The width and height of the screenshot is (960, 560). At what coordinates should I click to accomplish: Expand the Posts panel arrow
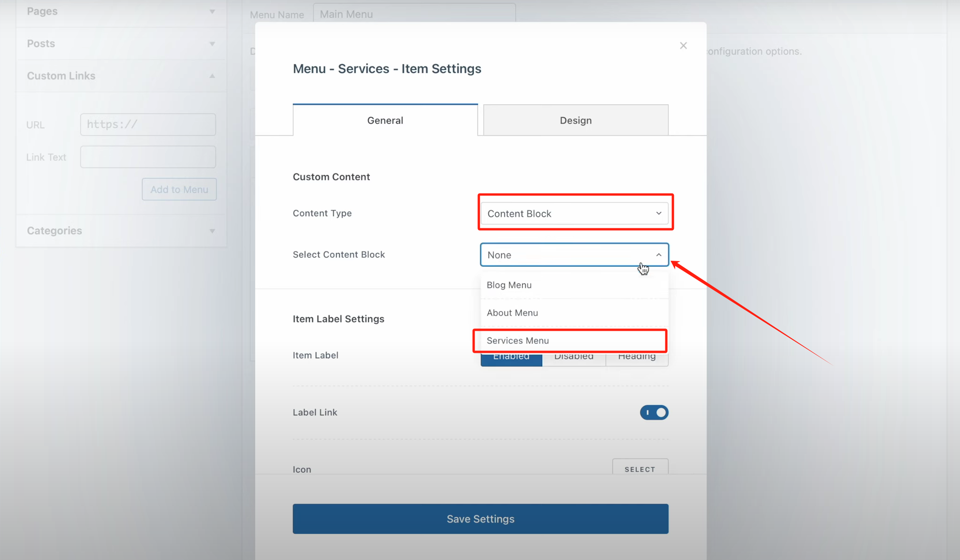[x=212, y=44]
